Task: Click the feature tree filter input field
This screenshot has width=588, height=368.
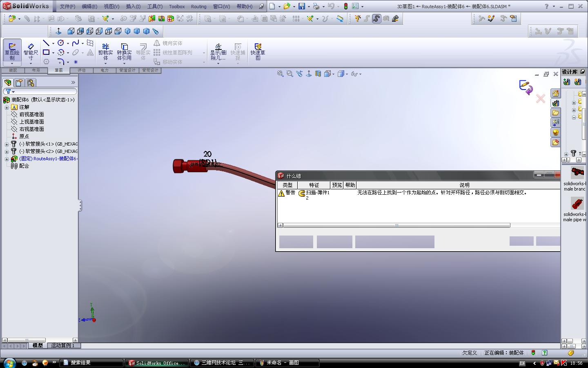Action: pyautogui.click(x=40, y=92)
